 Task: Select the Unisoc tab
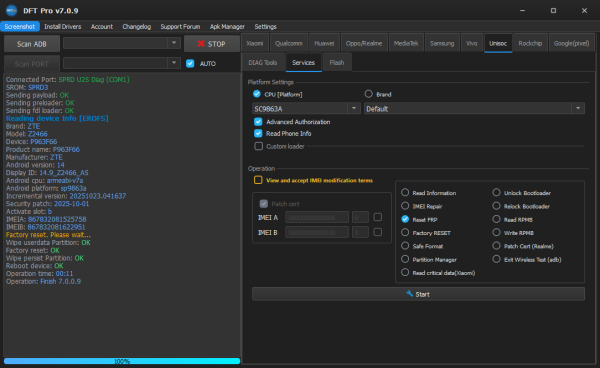click(498, 43)
